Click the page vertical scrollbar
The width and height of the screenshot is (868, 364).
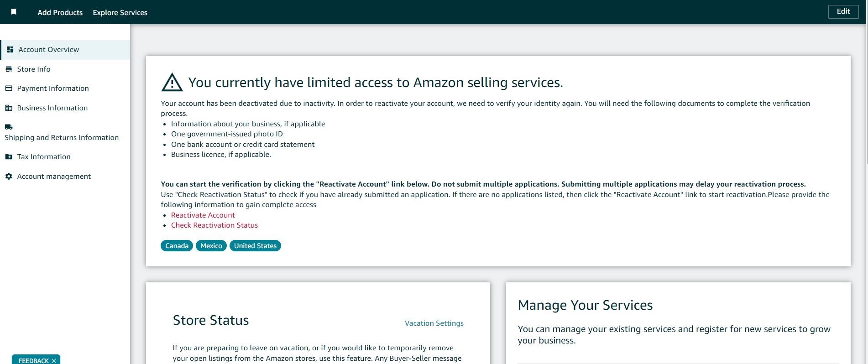pyautogui.click(x=866, y=182)
